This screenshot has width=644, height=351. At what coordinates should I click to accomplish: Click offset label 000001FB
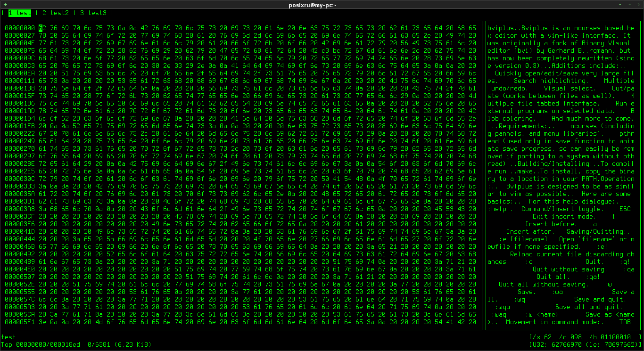coord(20,126)
